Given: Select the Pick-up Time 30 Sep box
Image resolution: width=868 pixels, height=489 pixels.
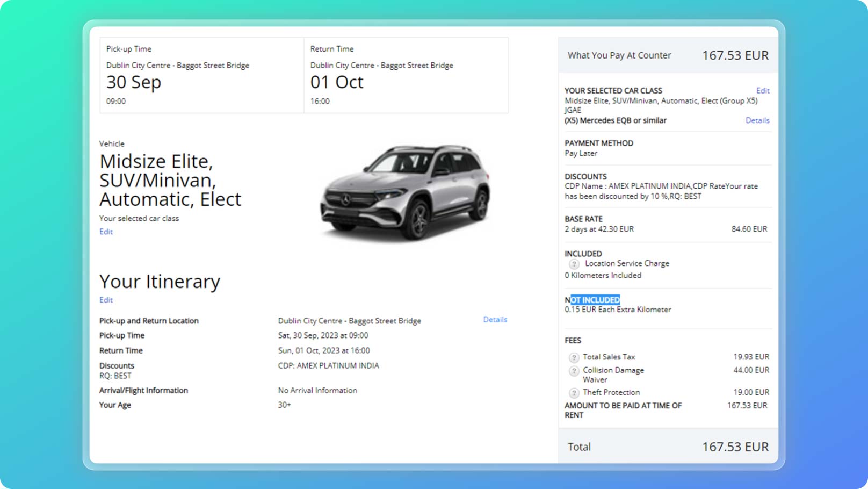Looking at the screenshot, I should pyautogui.click(x=202, y=75).
